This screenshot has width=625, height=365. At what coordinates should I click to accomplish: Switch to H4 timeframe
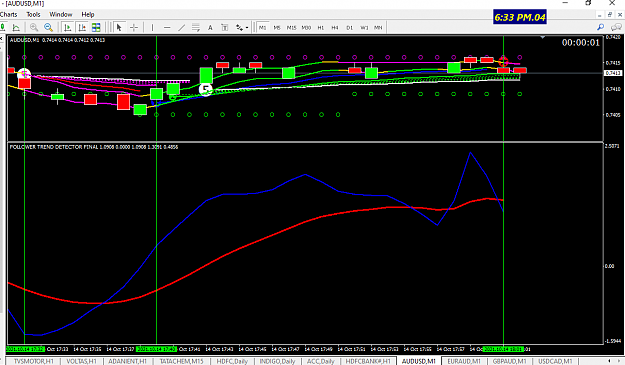click(x=335, y=27)
